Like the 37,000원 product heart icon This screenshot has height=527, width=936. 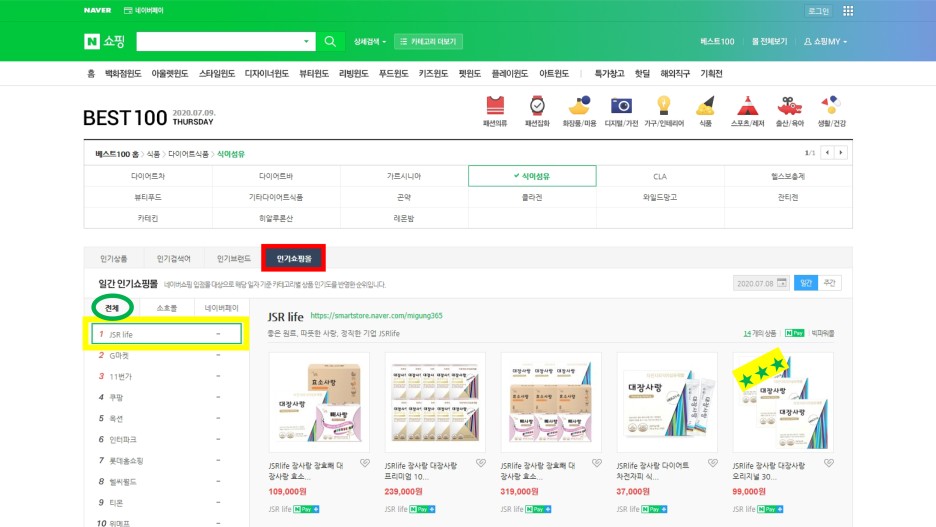[x=712, y=463]
